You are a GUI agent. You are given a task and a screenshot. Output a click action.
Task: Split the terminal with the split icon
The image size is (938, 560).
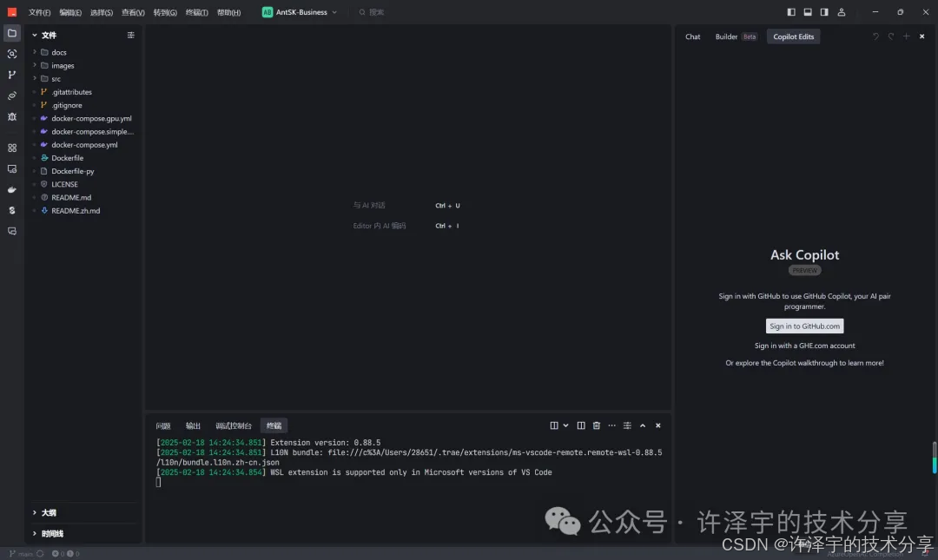581,425
